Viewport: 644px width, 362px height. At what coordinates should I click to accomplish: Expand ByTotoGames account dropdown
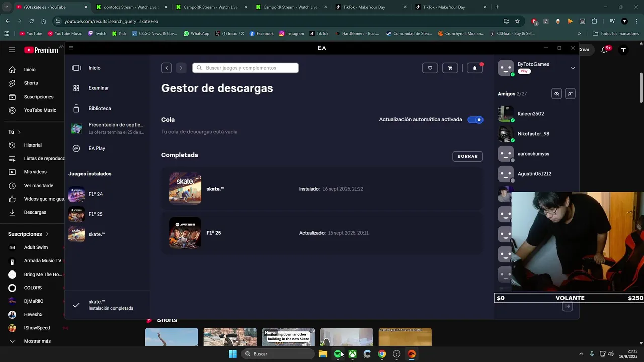coord(573,68)
